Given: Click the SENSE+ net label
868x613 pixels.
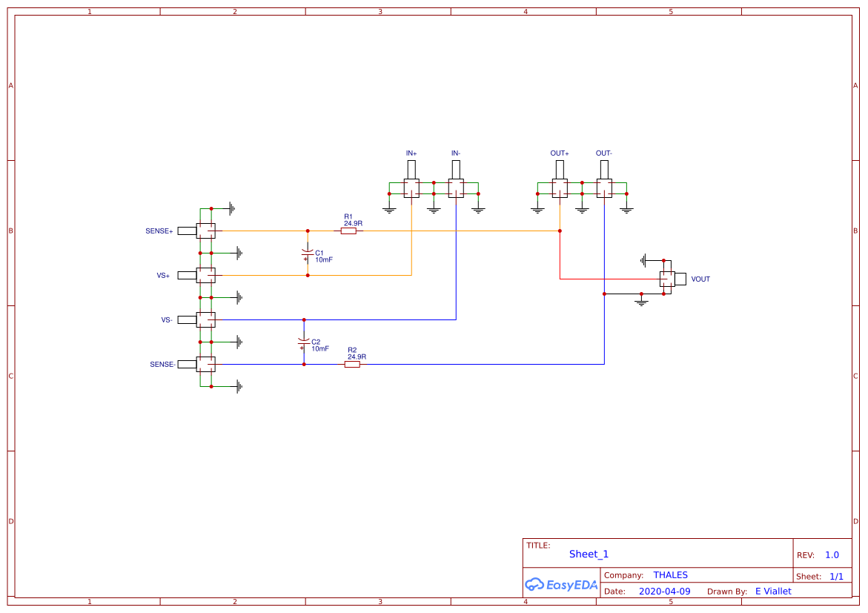Looking at the screenshot, I should pos(160,231).
